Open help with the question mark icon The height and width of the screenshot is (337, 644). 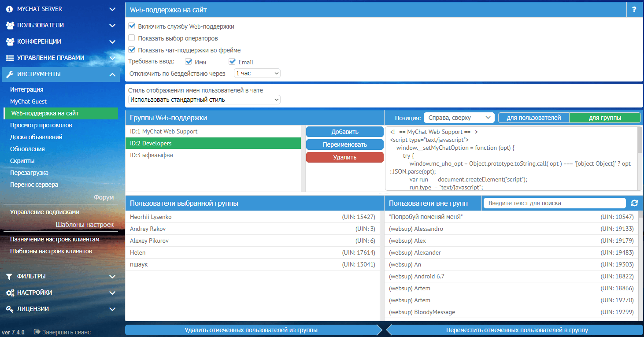click(634, 9)
